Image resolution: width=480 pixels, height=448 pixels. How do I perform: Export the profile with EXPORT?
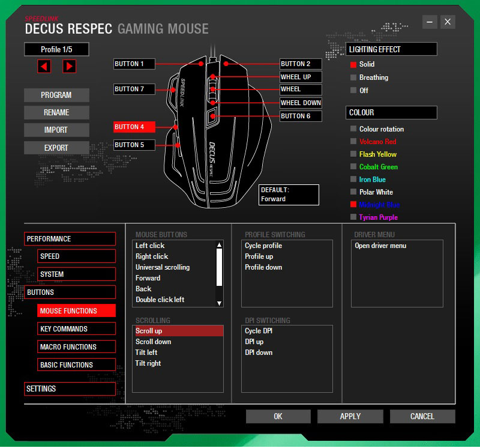click(x=56, y=148)
